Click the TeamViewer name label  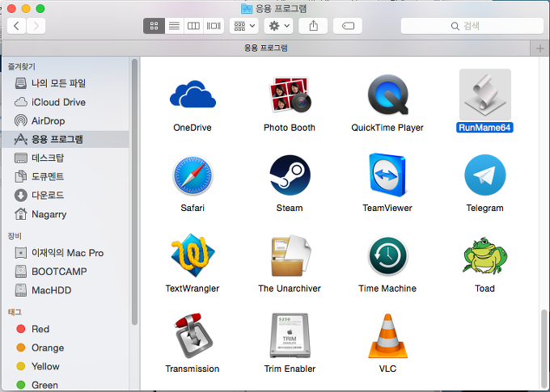pyautogui.click(x=387, y=208)
